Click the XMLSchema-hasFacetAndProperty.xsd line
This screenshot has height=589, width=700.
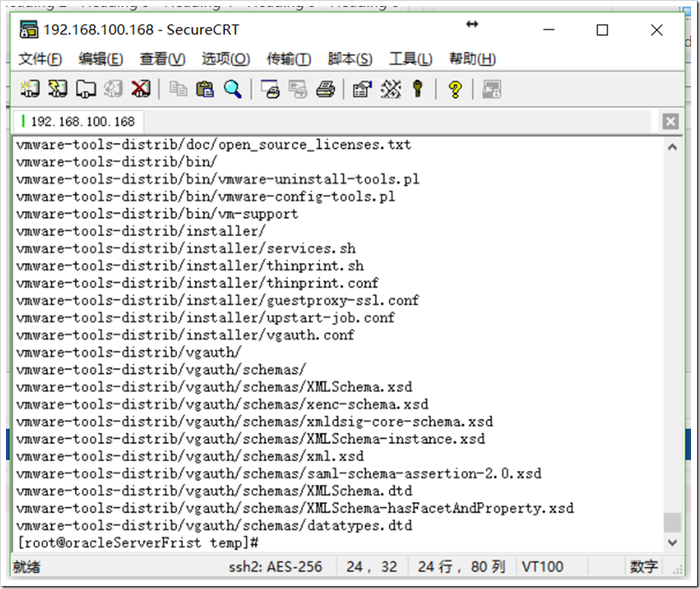coord(295,508)
